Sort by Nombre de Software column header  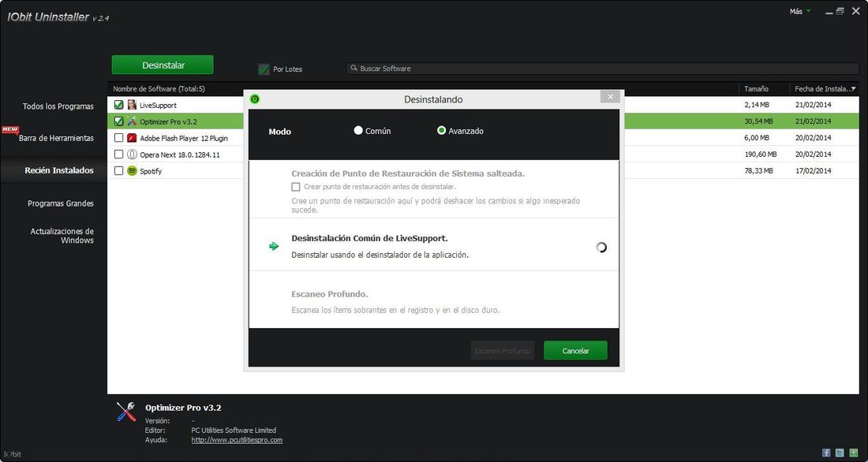pos(159,88)
